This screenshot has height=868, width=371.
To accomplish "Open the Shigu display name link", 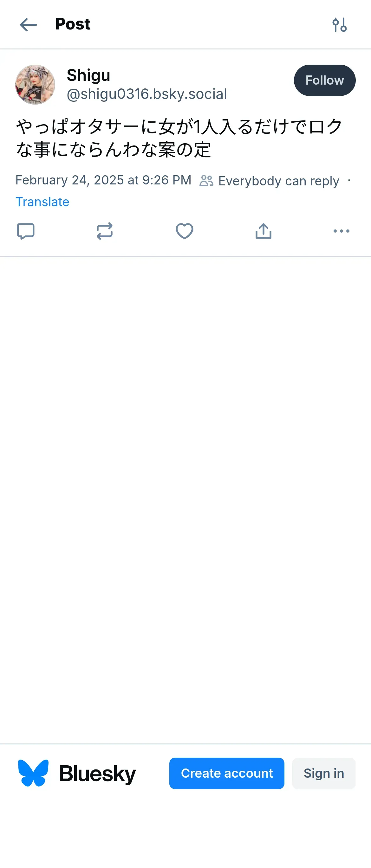I will pyautogui.click(x=88, y=75).
